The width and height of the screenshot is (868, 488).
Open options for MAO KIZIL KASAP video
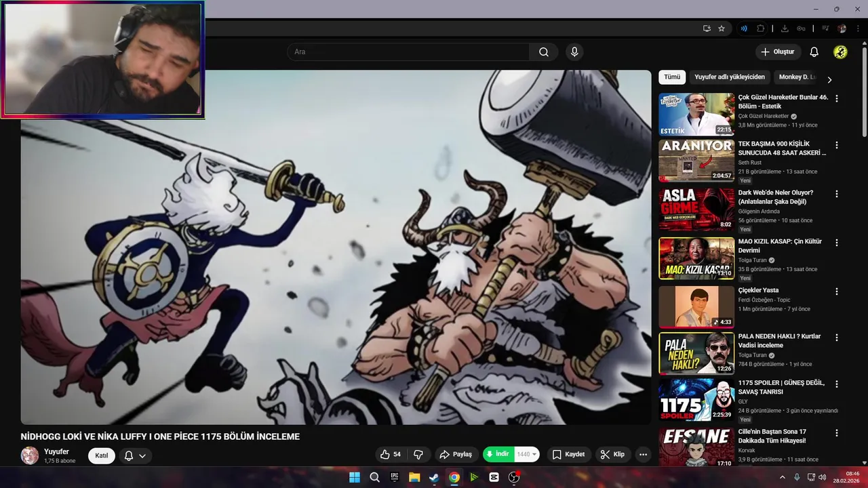click(x=836, y=243)
